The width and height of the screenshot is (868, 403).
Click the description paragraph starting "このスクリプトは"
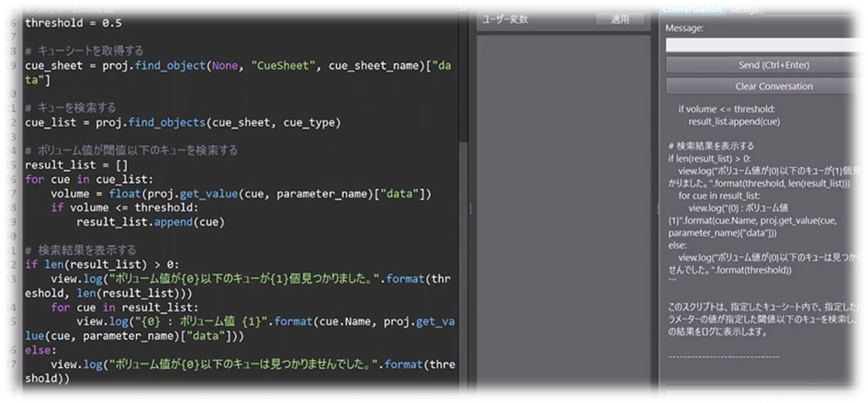tap(764, 319)
